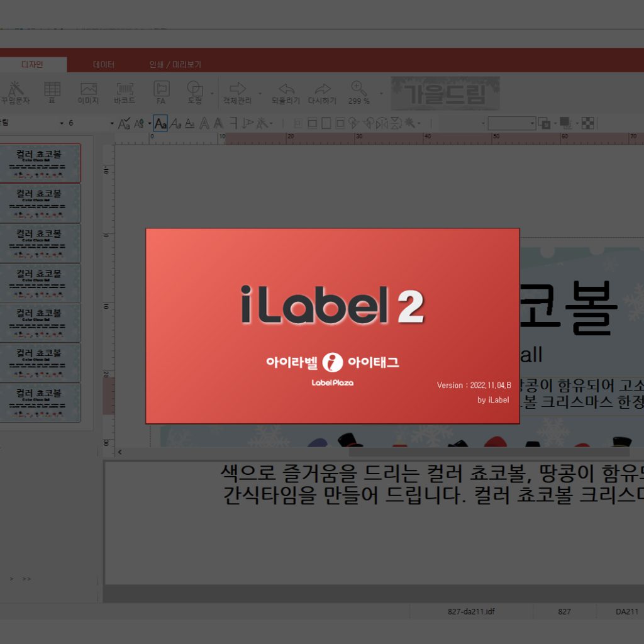Switch to the 디자인 tab
The image size is (644, 644).
(x=32, y=65)
